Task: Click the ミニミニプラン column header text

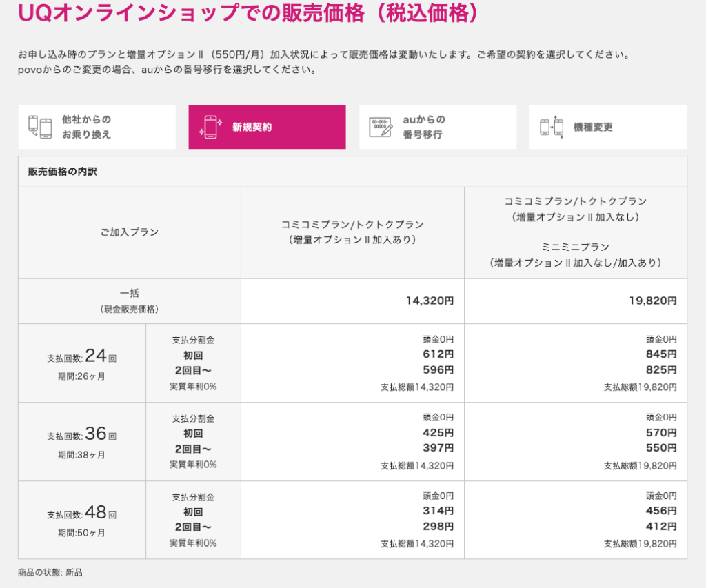Action: coord(575,247)
